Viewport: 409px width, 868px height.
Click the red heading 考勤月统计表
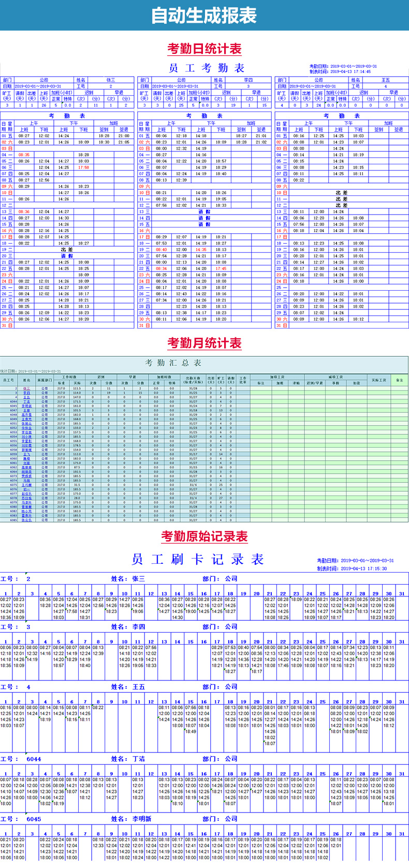coord(204,343)
